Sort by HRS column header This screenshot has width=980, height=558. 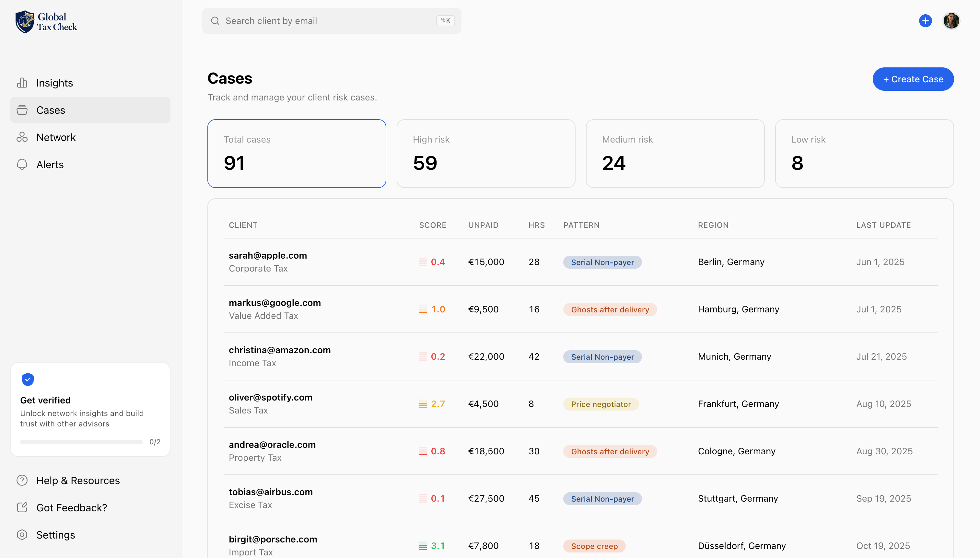tap(537, 225)
